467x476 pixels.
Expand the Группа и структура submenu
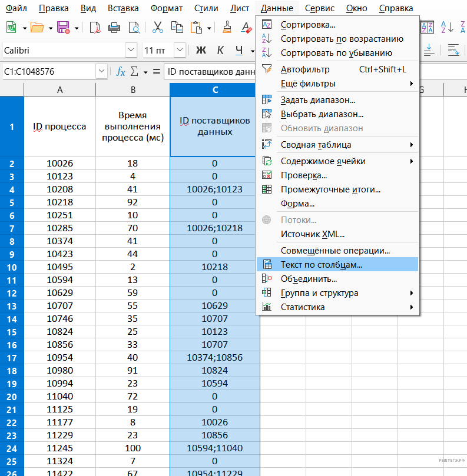(337, 293)
